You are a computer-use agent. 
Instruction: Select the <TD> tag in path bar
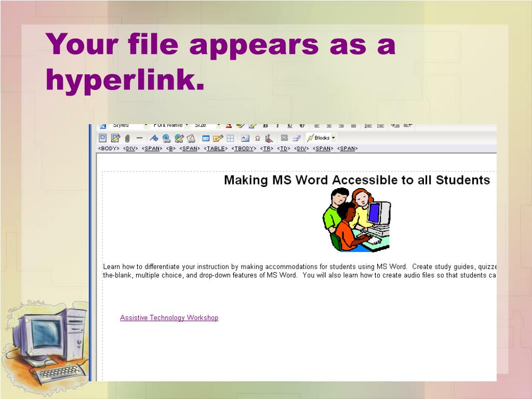click(284, 148)
